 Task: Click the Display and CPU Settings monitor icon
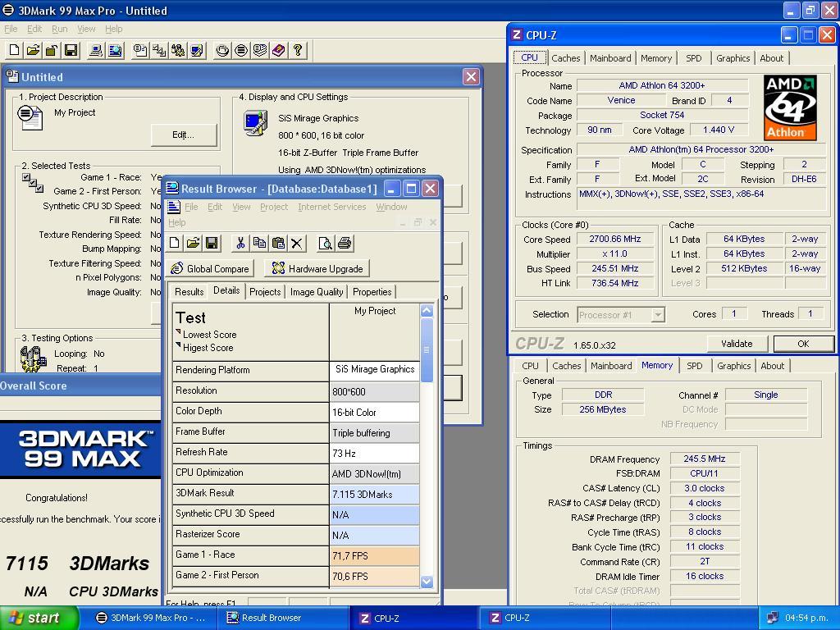tap(255, 123)
